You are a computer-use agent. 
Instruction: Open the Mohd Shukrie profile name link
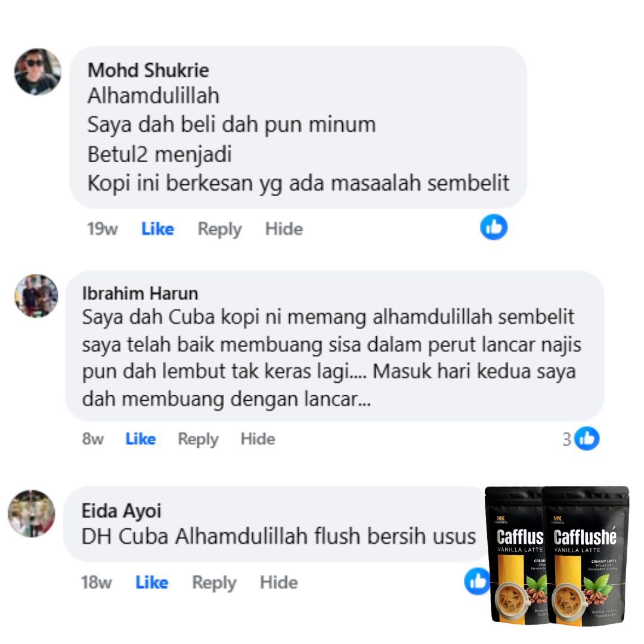pyautogui.click(x=148, y=70)
